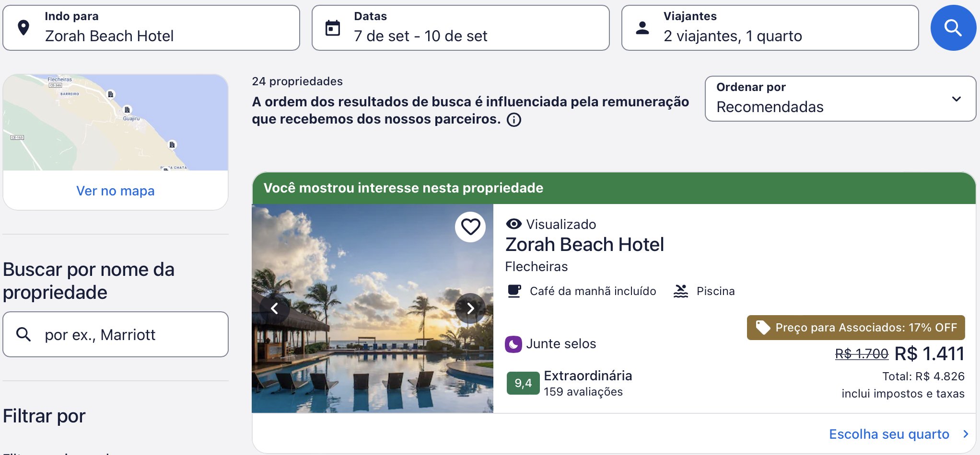Open the Datas date picker
The width and height of the screenshot is (980, 455).
pos(460,28)
